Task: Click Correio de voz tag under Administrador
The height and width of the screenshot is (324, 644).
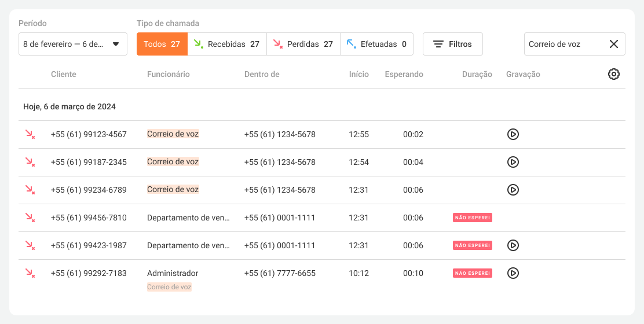Action: (169, 287)
